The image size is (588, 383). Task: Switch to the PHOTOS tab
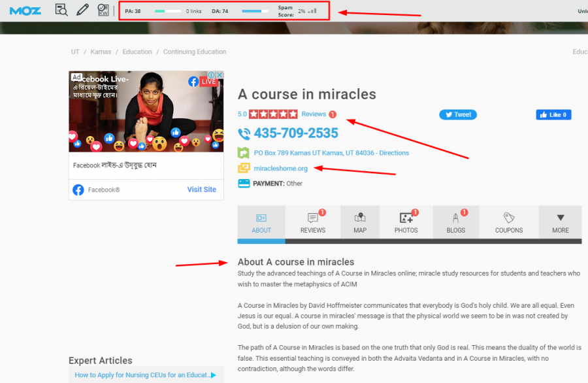tap(406, 223)
